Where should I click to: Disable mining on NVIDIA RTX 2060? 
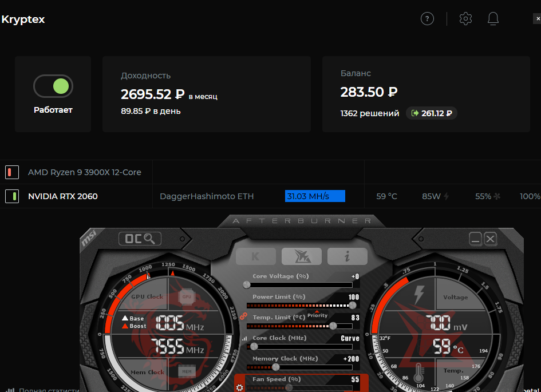tap(12, 196)
